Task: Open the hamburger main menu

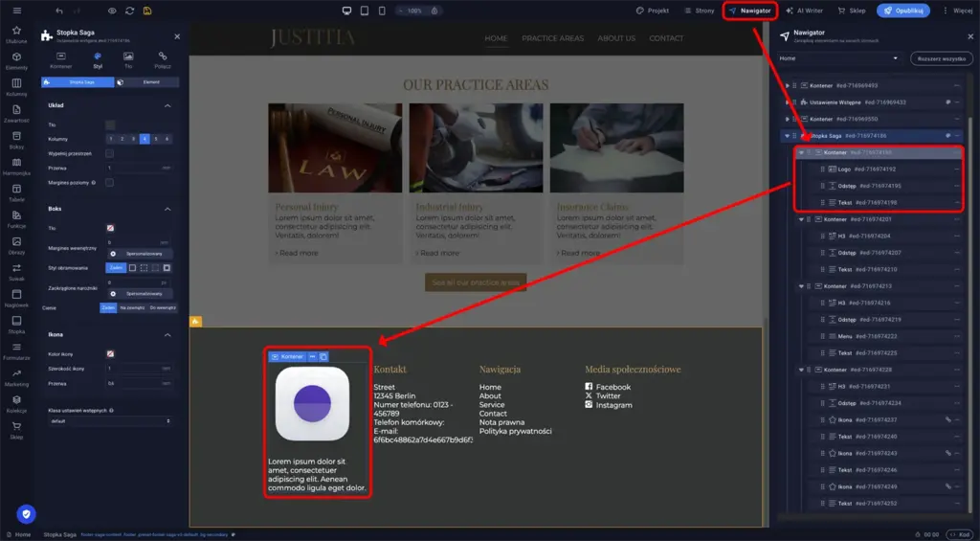Action: [17, 11]
